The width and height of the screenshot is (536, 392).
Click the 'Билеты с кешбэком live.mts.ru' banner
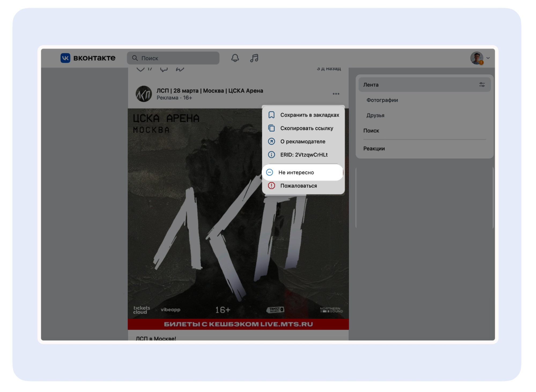pos(238,324)
